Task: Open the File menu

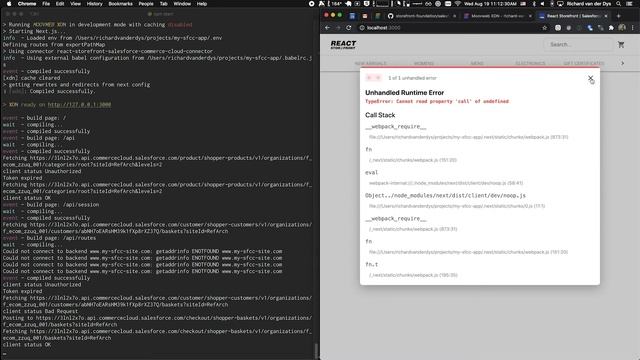Action: pos(46,4)
